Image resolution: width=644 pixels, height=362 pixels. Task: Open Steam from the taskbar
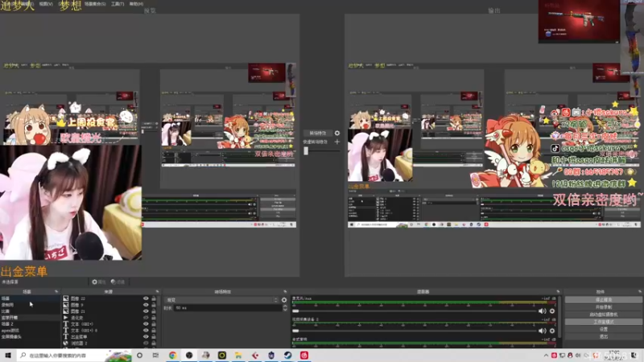pos(287,355)
